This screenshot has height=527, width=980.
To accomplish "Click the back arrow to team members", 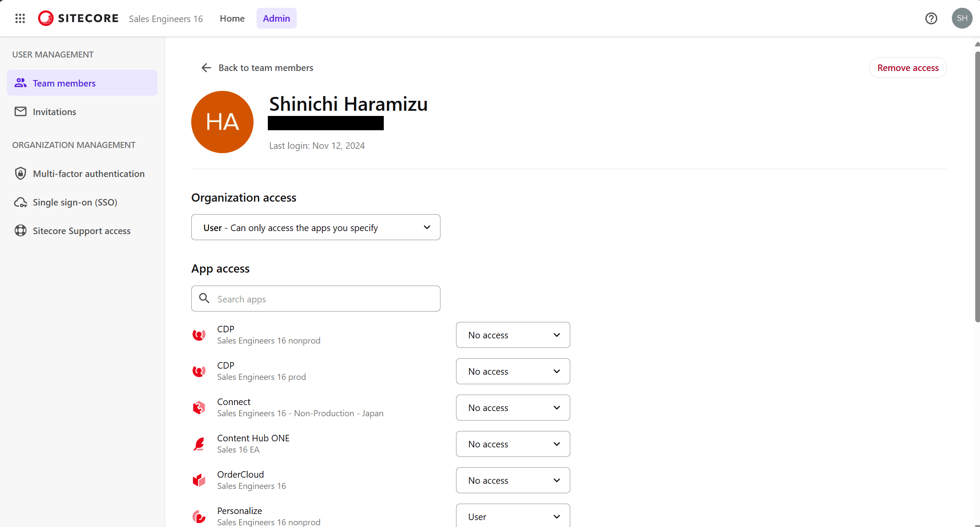I will 206,68.
